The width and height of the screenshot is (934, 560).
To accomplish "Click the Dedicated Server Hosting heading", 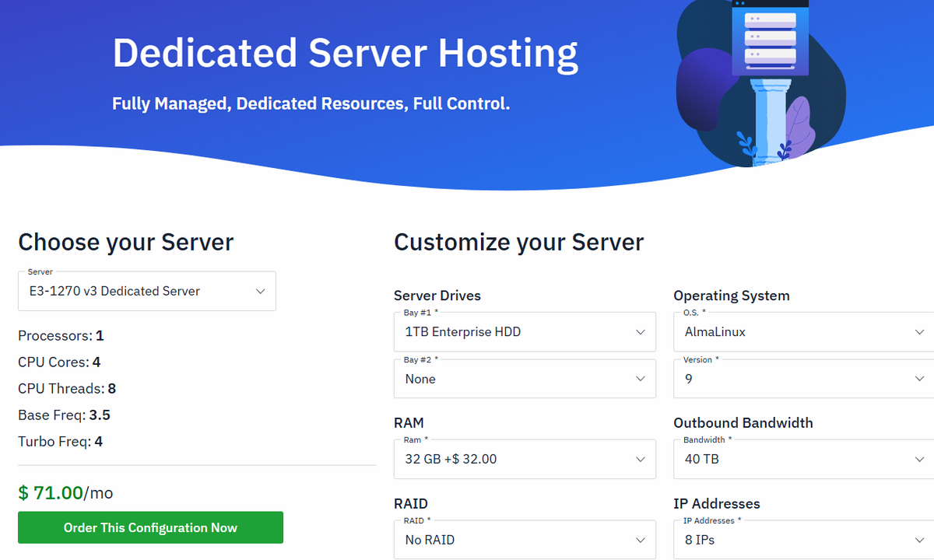I will click(x=345, y=54).
